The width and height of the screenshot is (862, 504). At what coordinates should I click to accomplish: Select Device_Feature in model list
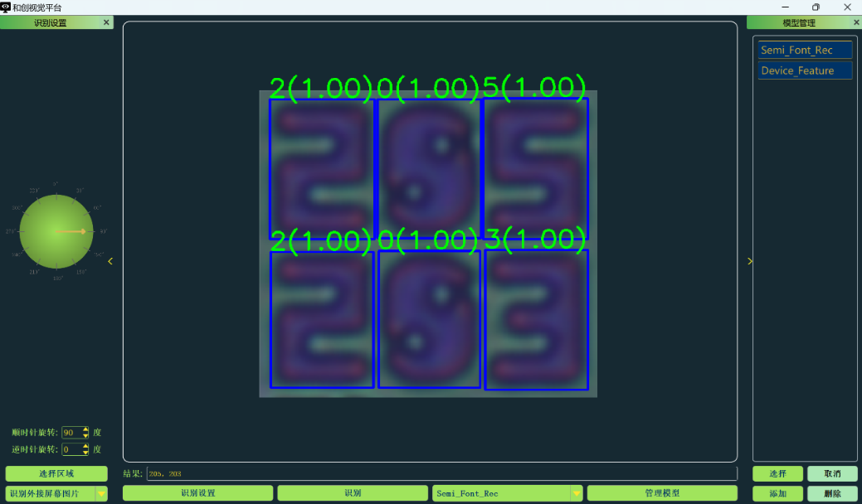point(805,70)
